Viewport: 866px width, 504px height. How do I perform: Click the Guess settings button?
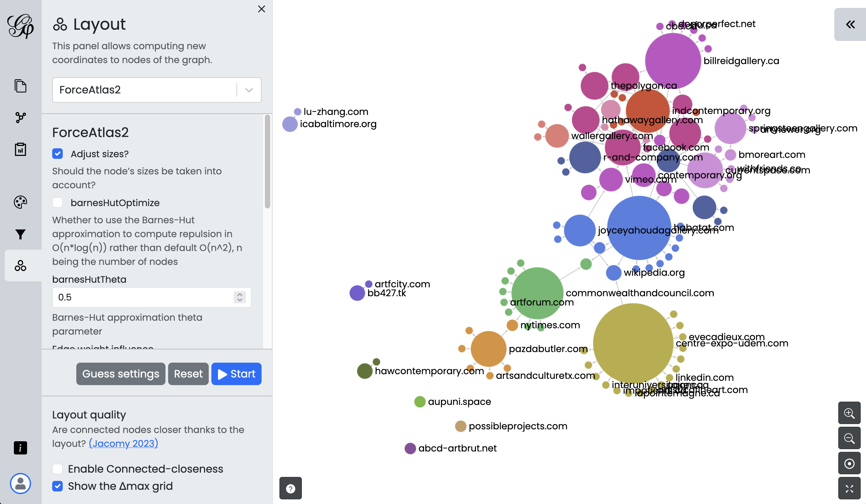click(121, 374)
